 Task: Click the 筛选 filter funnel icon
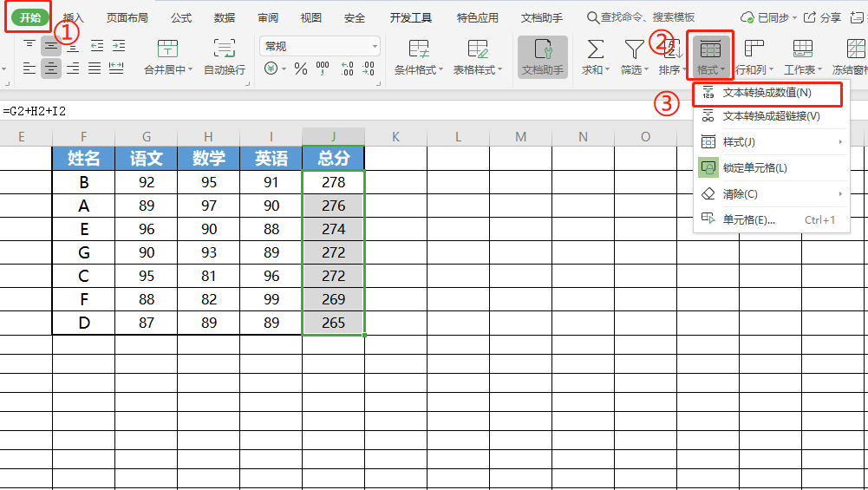click(x=634, y=50)
